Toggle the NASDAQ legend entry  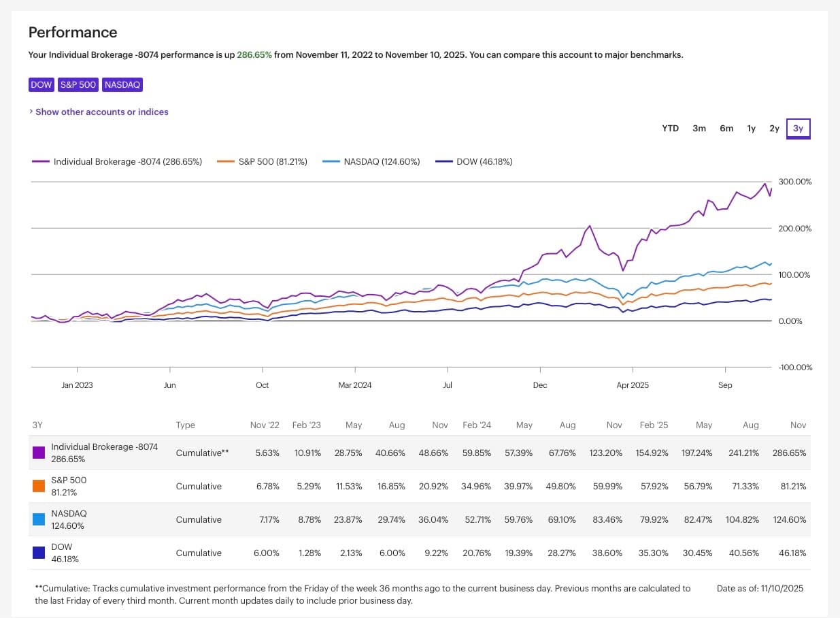pyautogui.click(x=371, y=161)
